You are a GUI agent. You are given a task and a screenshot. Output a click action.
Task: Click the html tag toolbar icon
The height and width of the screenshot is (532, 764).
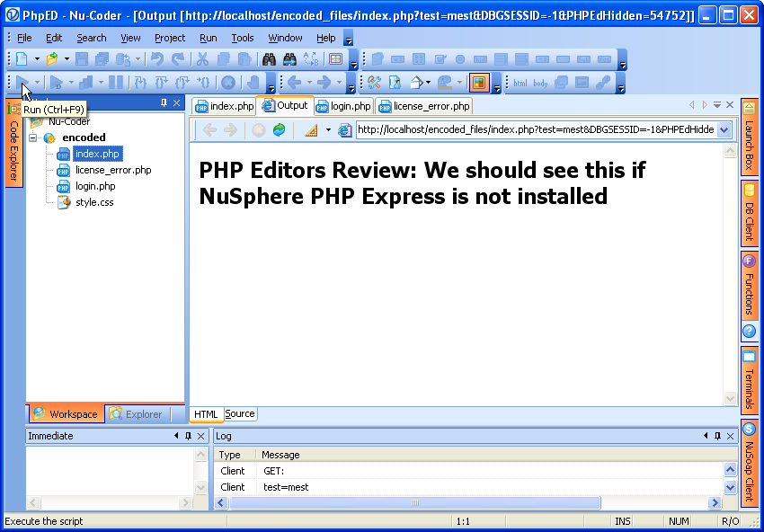(520, 83)
